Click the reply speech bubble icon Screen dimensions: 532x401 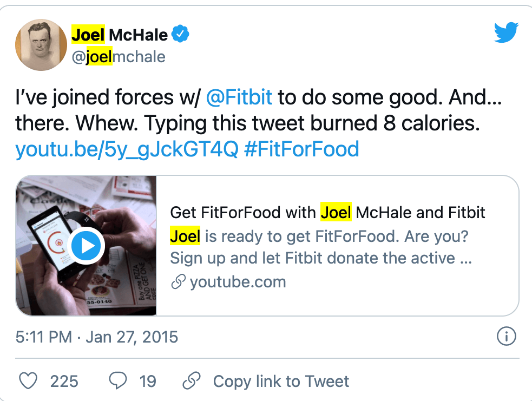[119, 381]
